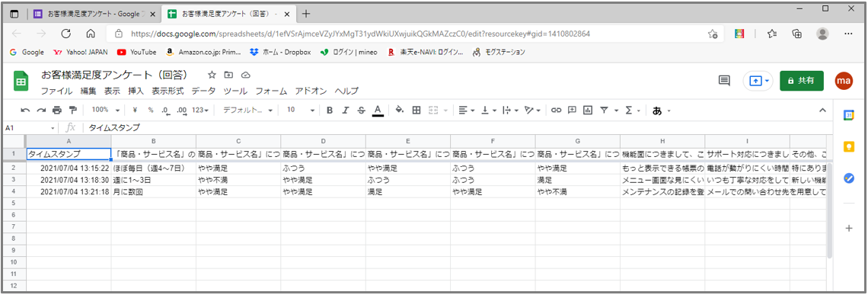The height and width of the screenshot is (295, 868).
Task: Open the デフォルト font family dropdown
Action: tap(247, 111)
